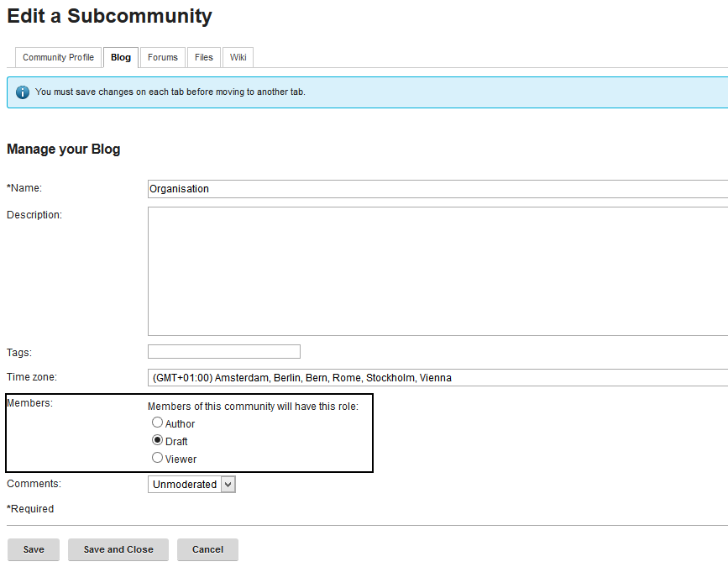728x567 pixels.
Task: Click the empty Tags input field
Action: click(224, 352)
